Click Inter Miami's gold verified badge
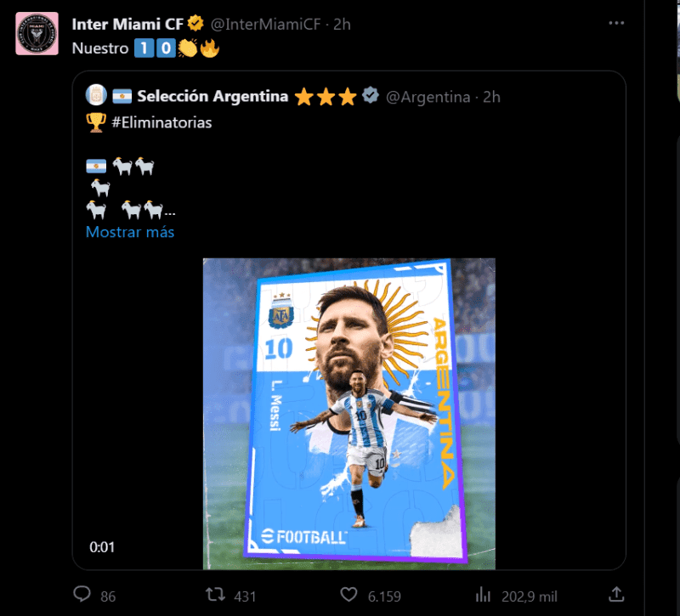 pyautogui.click(x=195, y=24)
